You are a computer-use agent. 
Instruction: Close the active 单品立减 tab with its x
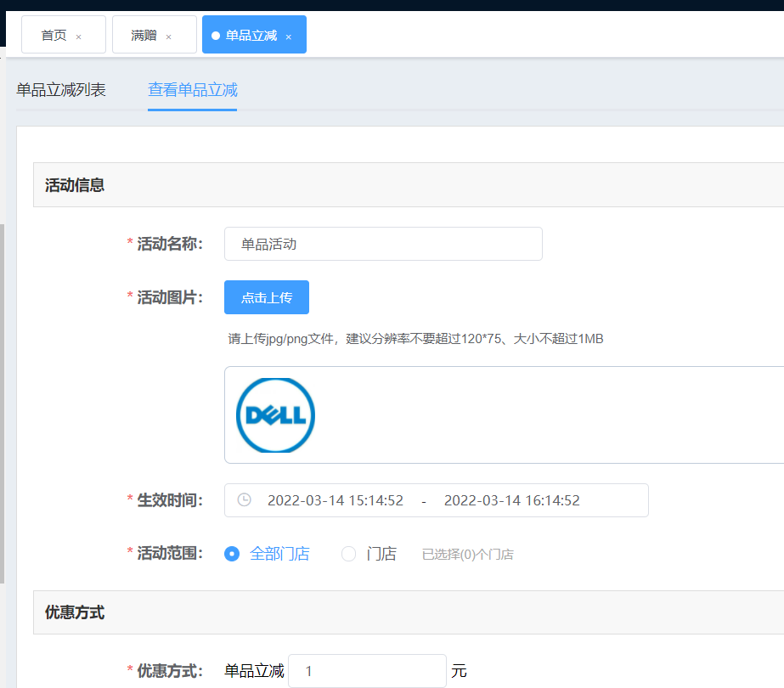[x=289, y=37]
